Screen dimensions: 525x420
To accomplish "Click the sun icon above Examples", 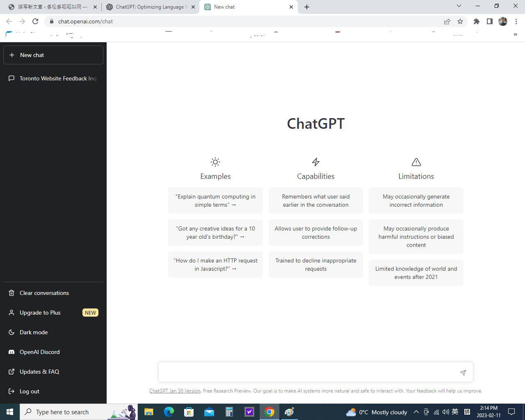I will pos(215,162).
